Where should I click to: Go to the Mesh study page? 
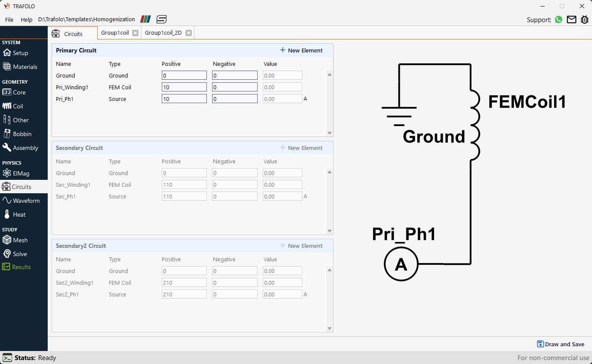click(x=15, y=240)
